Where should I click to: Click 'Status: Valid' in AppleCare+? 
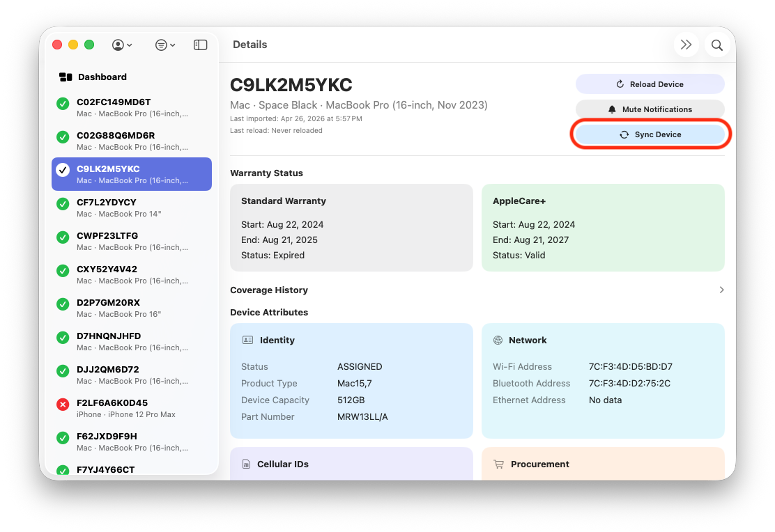coord(519,256)
